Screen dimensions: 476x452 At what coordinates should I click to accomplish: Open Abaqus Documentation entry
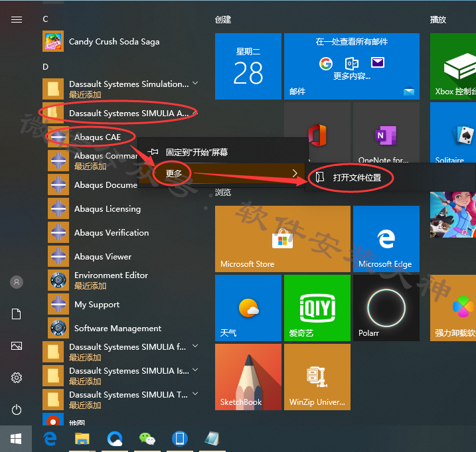click(92, 185)
